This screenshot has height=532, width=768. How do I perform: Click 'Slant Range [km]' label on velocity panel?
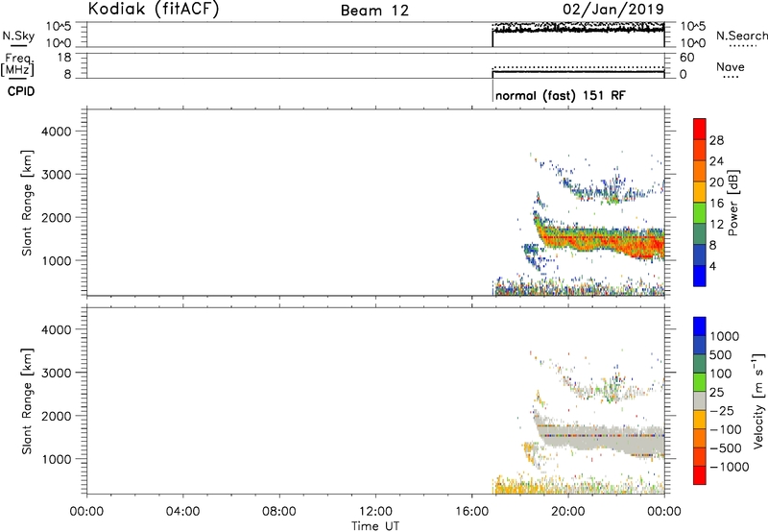pos(27,401)
